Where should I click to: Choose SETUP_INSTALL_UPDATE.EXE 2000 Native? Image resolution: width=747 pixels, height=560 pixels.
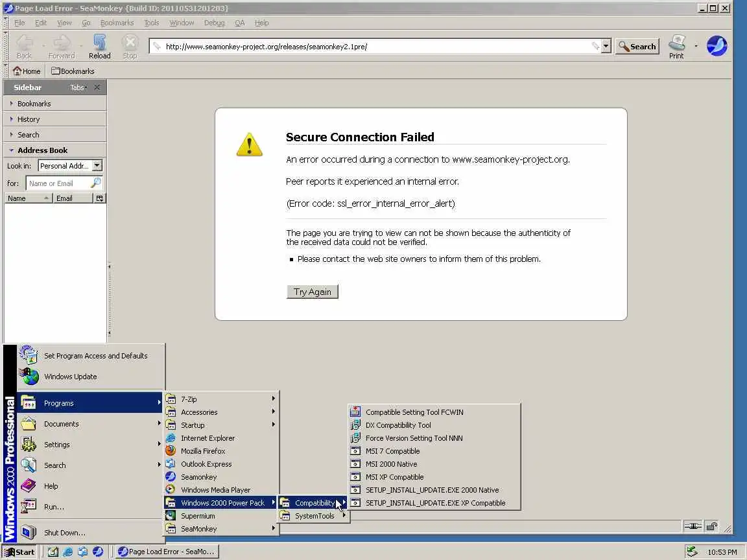coord(434,489)
